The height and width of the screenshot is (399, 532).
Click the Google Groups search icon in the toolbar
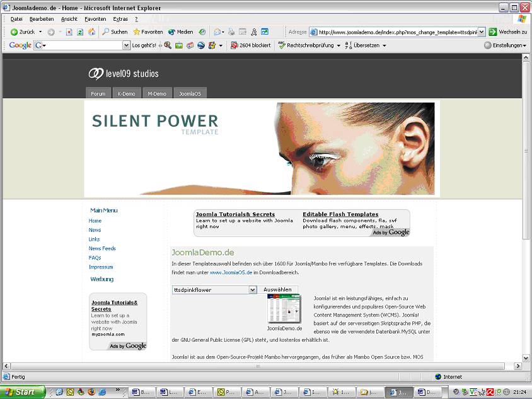190,45
